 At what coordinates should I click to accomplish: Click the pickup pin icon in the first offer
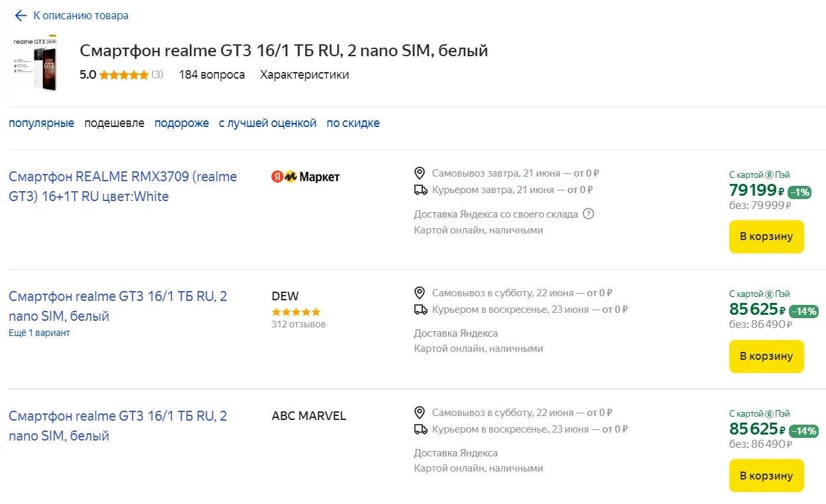419,173
